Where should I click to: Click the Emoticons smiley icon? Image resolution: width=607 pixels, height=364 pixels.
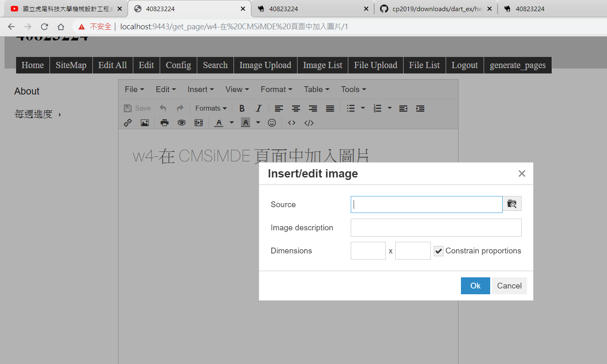[x=272, y=123]
